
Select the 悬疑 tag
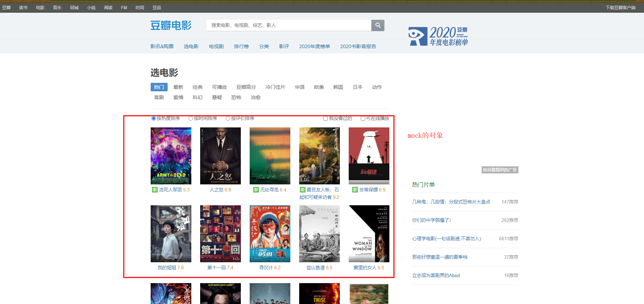click(217, 97)
